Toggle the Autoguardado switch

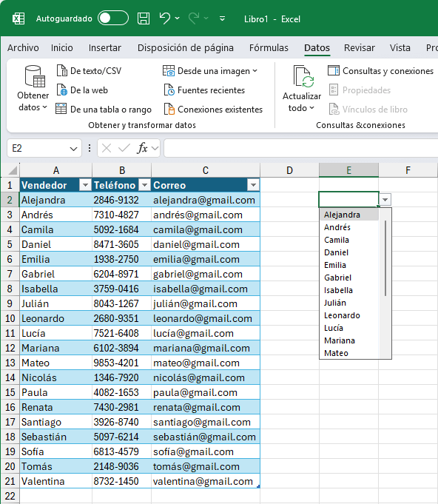pos(113,19)
